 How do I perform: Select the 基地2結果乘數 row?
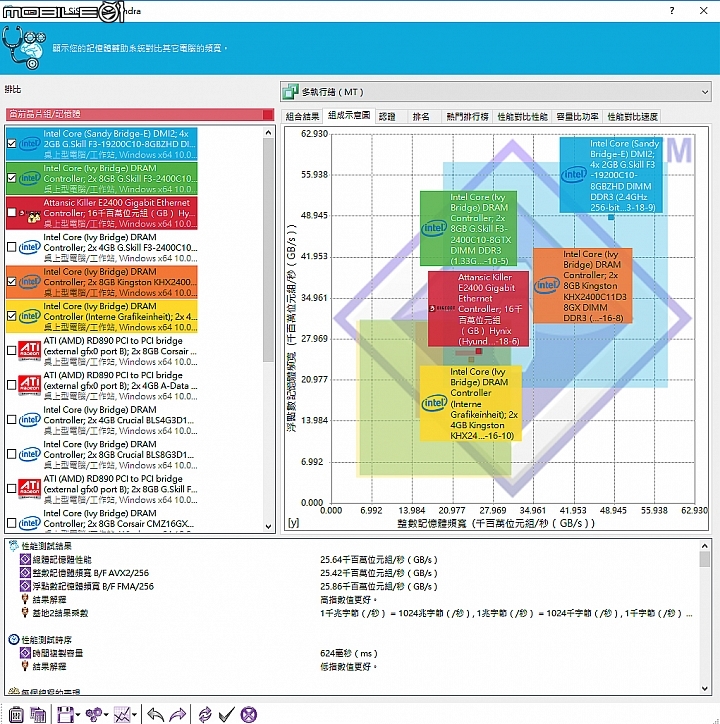55,613
